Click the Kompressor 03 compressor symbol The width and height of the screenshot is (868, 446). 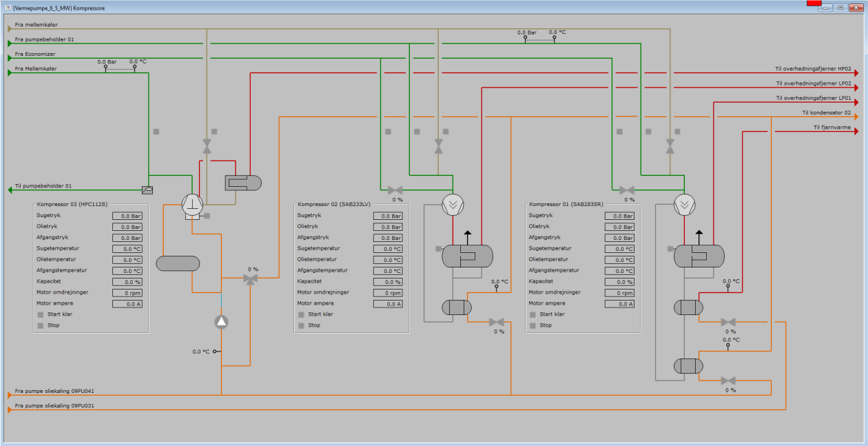[x=192, y=203]
